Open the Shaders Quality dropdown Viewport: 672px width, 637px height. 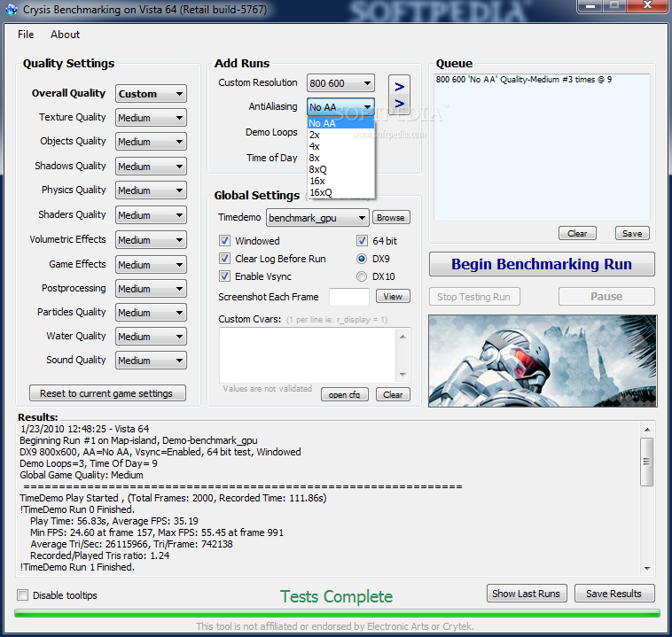[x=151, y=215]
